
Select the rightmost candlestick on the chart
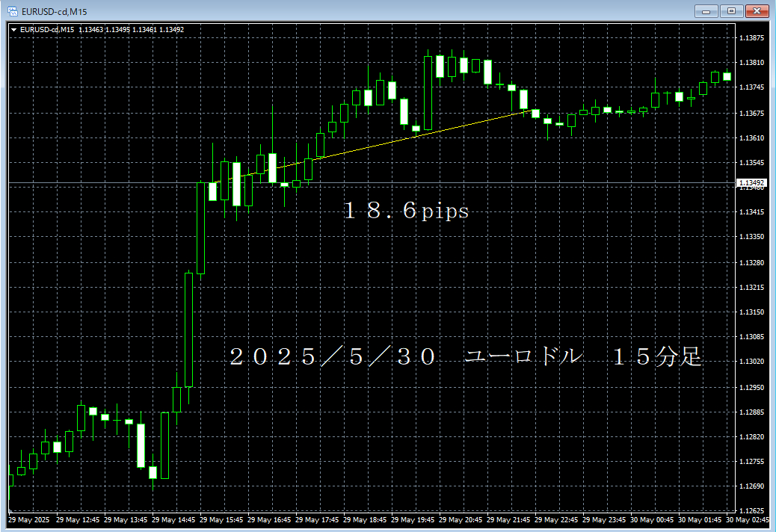pos(727,76)
